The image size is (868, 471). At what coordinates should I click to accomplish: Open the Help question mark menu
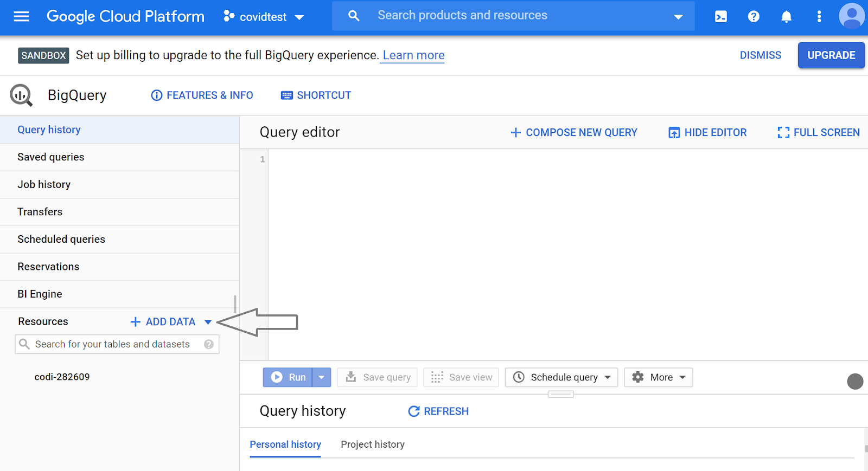click(754, 17)
